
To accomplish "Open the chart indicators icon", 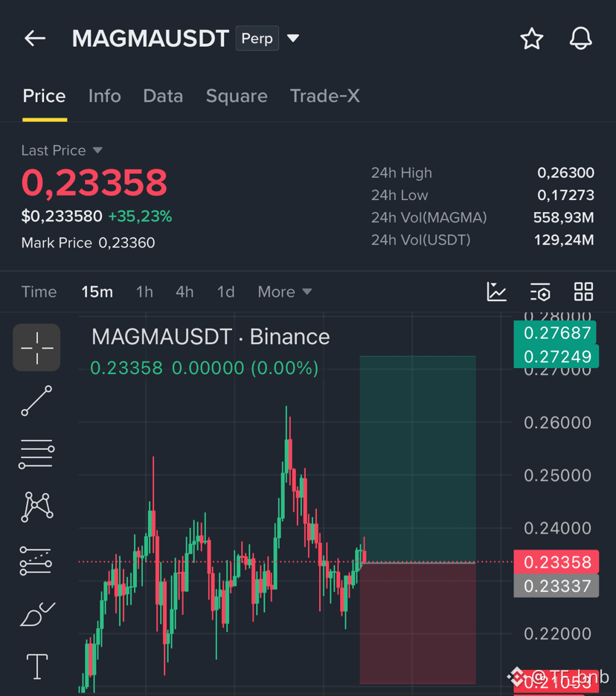I will [496, 291].
